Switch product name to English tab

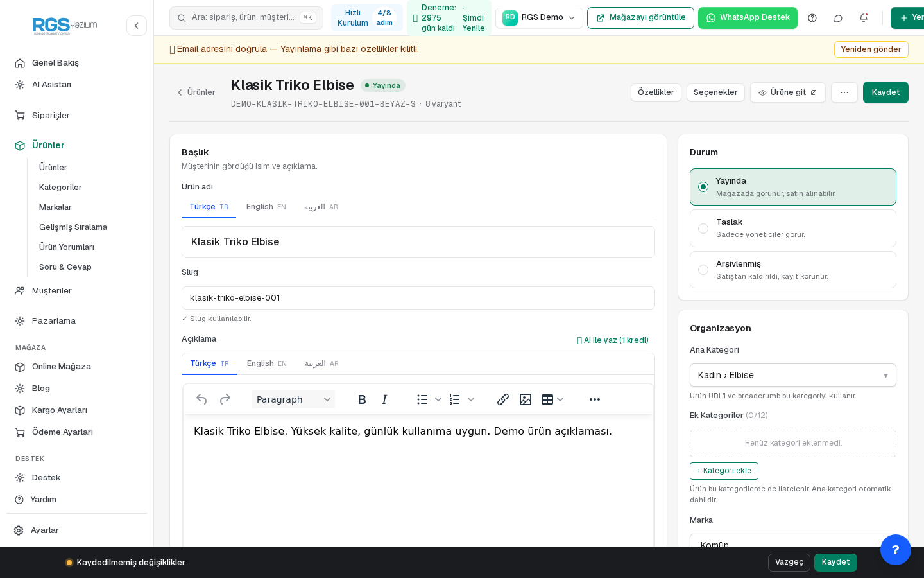click(266, 207)
